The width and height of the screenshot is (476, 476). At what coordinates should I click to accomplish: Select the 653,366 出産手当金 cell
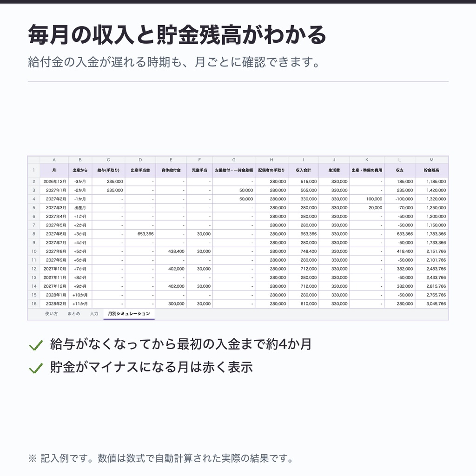pos(140,234)
